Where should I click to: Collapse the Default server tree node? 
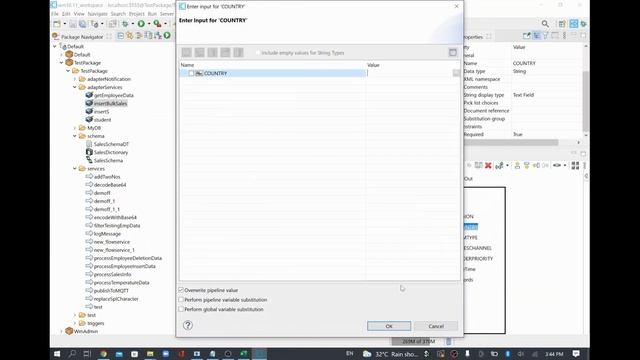click(55, 47)
